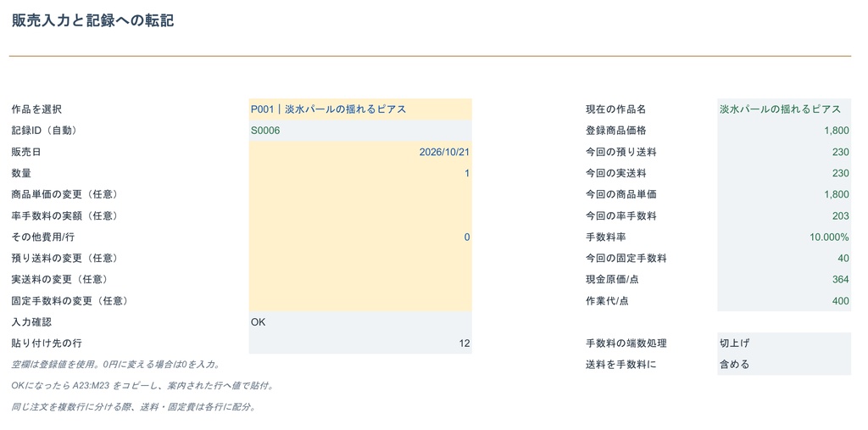Click the 今回の率手数料 label
The width and height of the screenshot is (868, 430).
(x=621, y=215)
